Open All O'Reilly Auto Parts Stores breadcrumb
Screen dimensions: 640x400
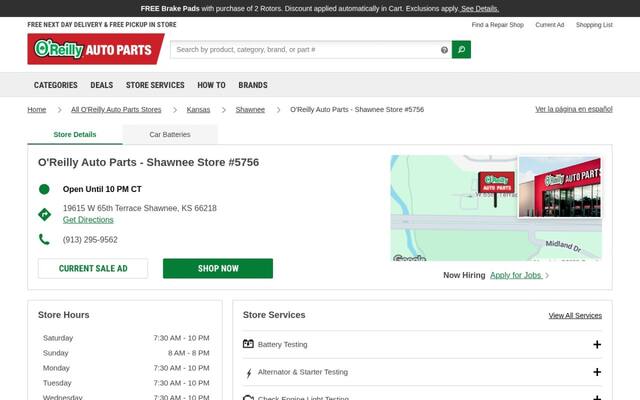point(116,109)
